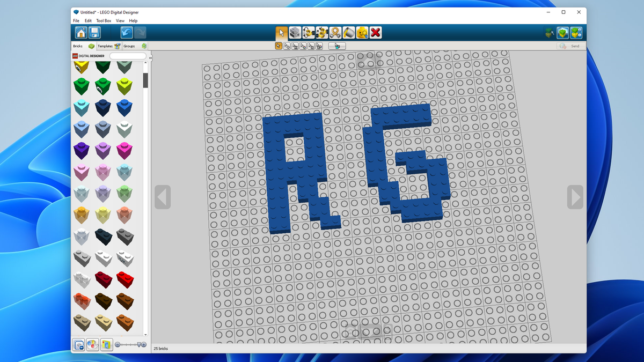The image size is (644, 362).
Task: Choose the single selection sub-tool
Action: click(x=279, y=46)
